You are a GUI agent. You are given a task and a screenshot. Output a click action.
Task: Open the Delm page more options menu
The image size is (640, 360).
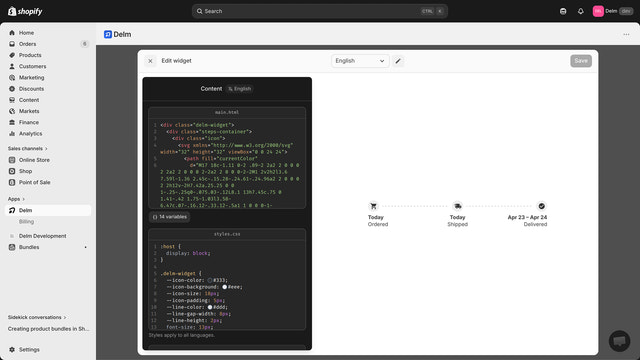(x=626, y=34)
